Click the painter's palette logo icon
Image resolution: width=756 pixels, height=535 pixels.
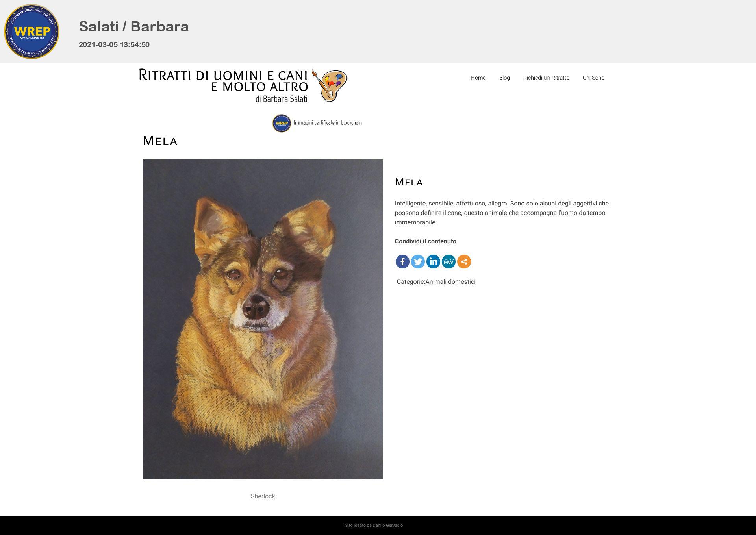click(330, 85)
